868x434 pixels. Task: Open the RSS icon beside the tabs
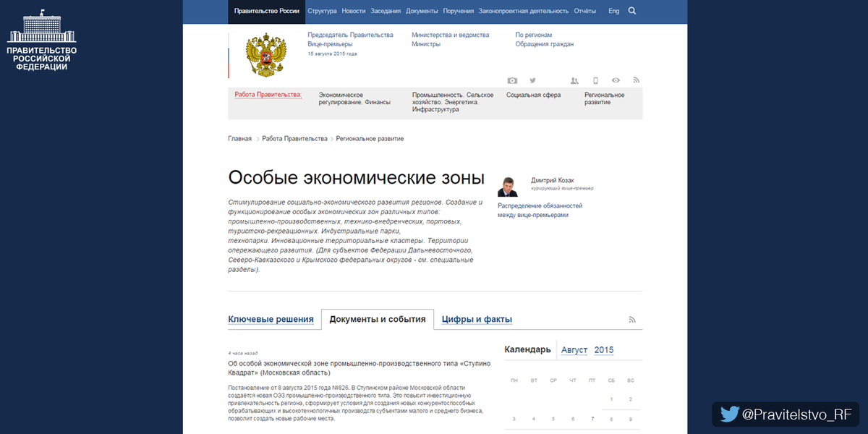coord(631,320)
